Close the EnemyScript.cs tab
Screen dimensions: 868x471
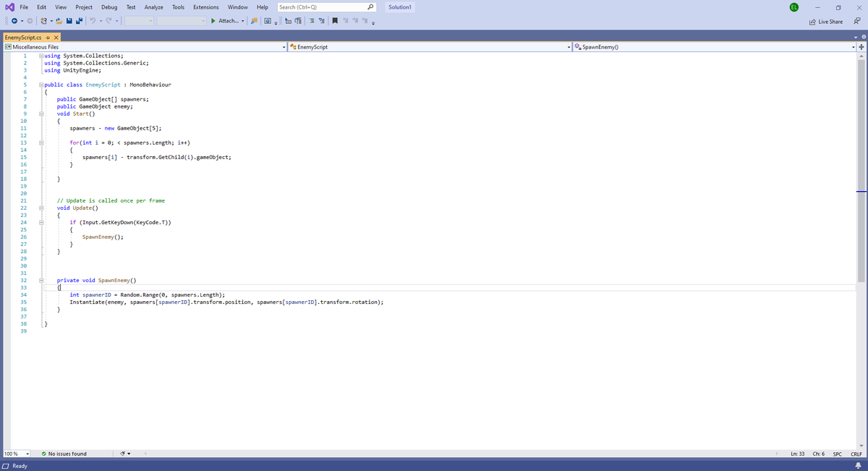56,38
